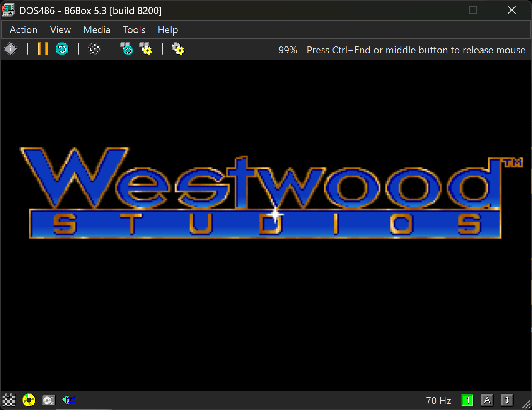The height and width of the screenshot is (410, 532).
Task: Open the Help menu
Action: coord(168,30)
